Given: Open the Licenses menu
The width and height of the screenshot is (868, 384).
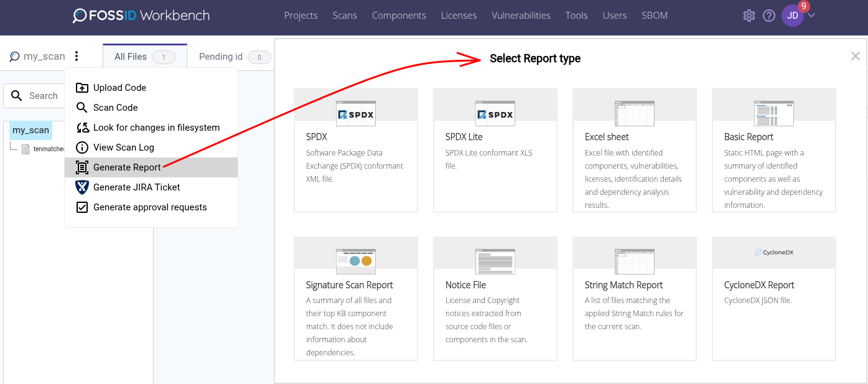Looking at the screenshot, I should 459,16.
